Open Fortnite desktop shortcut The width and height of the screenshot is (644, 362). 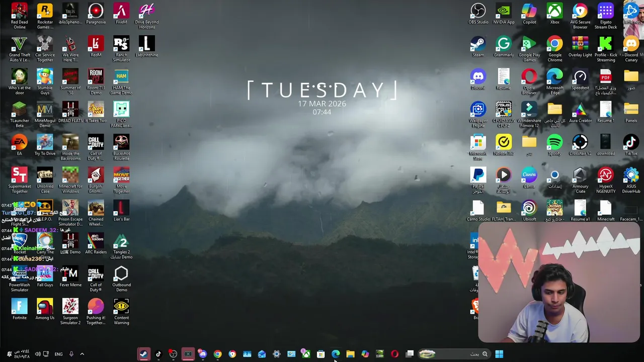click(x=19, y=310)
